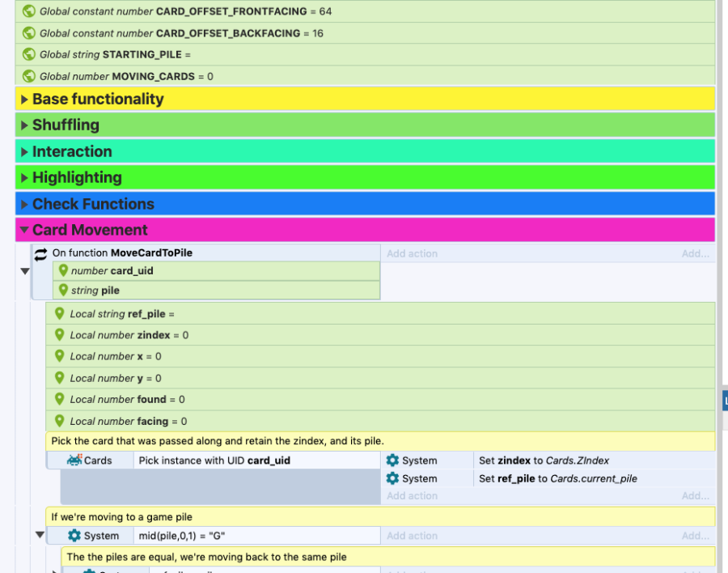Click gear icon of Set zindex action
The width and height of the screenshot is (728, 573).
click(392, 461)
